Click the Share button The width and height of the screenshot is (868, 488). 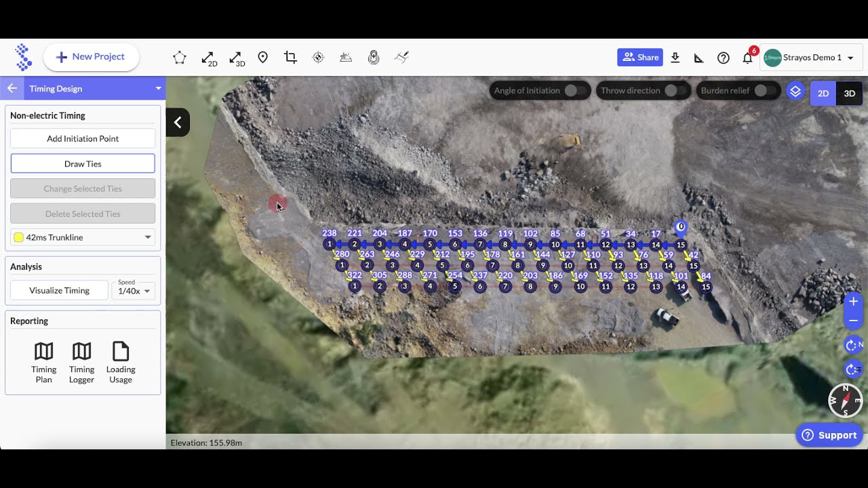[640, 58]
